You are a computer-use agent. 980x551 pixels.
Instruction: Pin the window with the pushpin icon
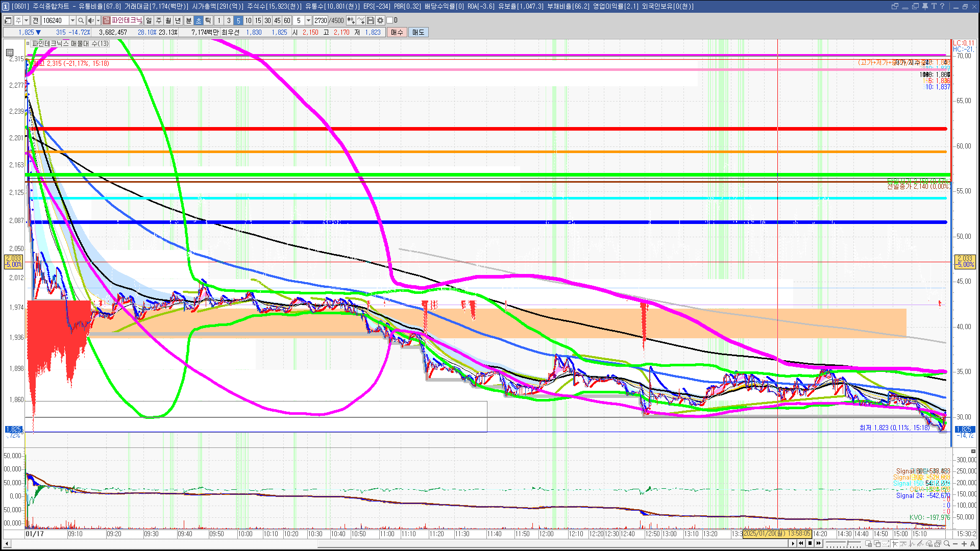coord(925,6)
